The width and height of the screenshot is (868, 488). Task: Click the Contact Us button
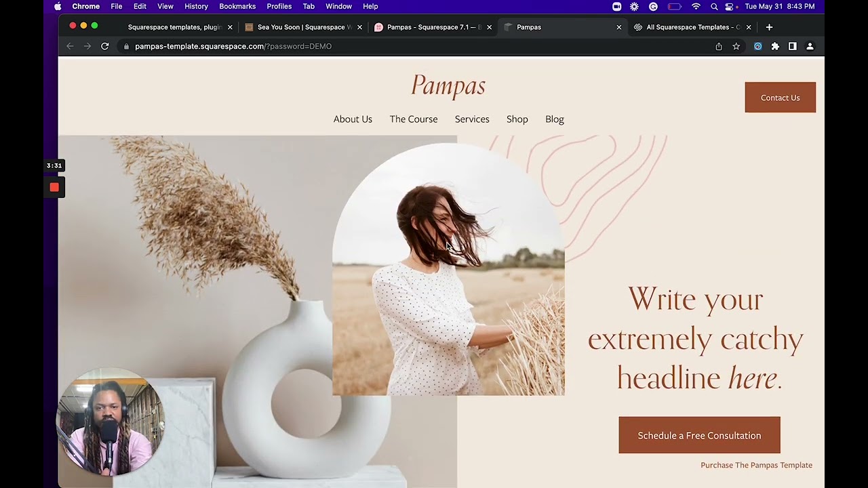pyautogui.click(x=780, y=98)
